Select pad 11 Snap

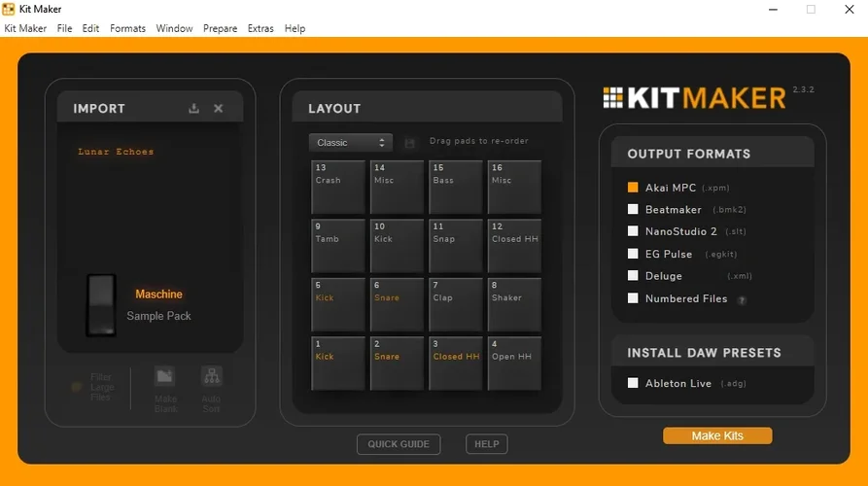[x=456, y=246]
